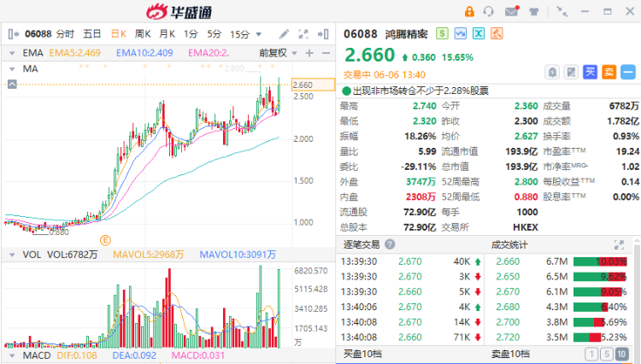Screen dimensions: 641x364
Task: Click the E earnings marker on chart
Action: 105,240
